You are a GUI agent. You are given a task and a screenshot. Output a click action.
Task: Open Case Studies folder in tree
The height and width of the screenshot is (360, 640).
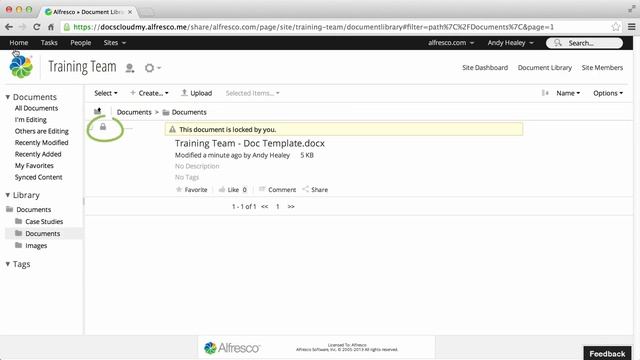click(x=44, y=222)
